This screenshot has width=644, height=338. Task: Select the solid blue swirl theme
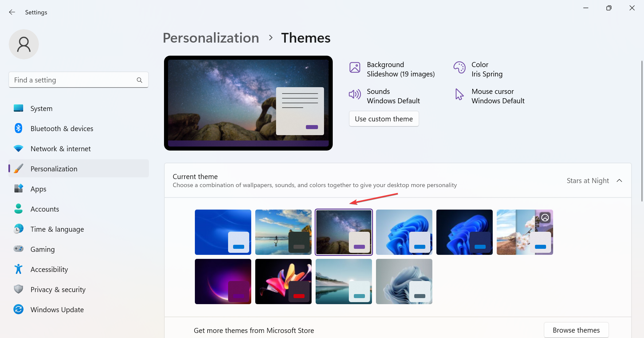[x=223, y=232]
